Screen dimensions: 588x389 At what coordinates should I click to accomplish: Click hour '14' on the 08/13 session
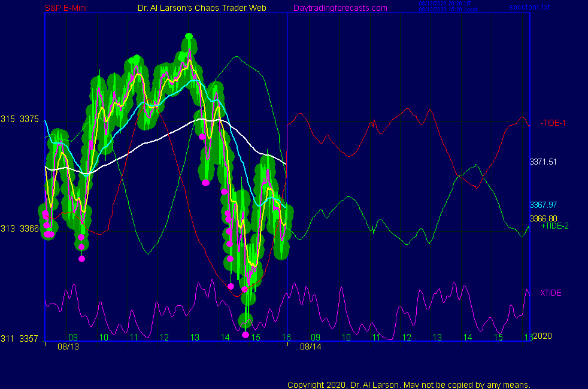tap(225, 338)
